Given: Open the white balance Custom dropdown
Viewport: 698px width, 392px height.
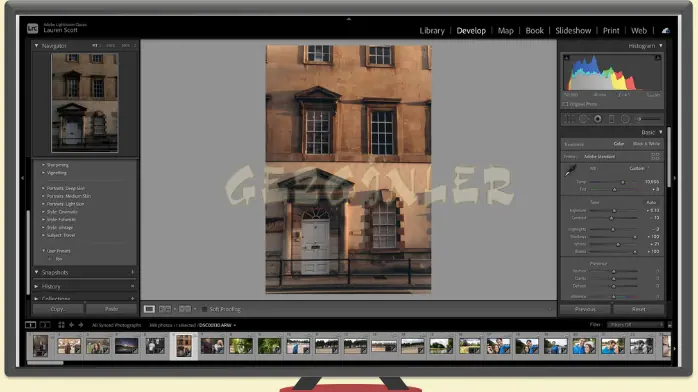Looking at the screenshot, I should pyautogui.click(x=640, y=168).
